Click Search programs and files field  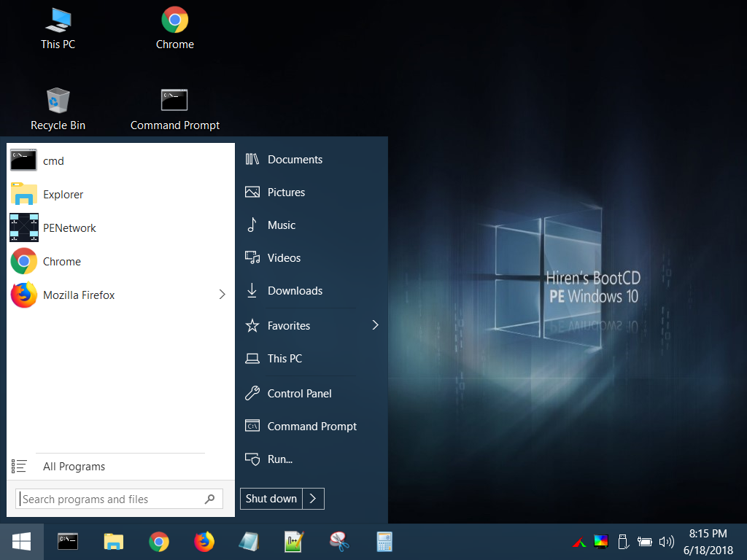click(x=119, y=499)
